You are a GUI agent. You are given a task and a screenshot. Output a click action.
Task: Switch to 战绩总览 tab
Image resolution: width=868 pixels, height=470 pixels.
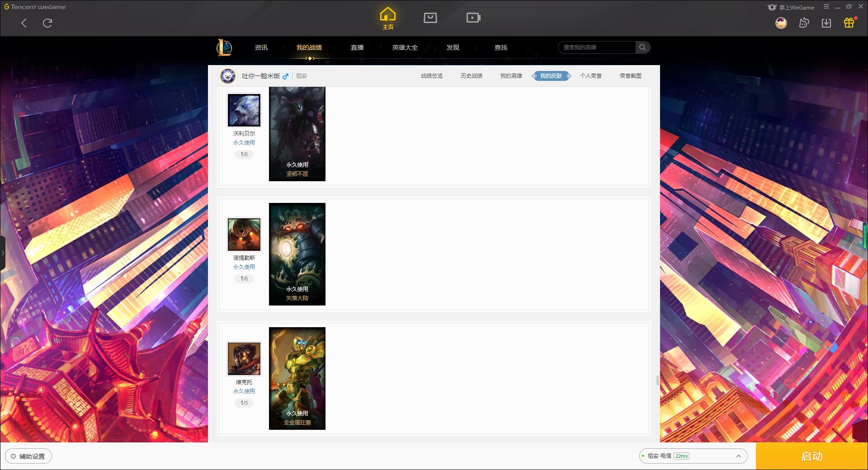432,76
